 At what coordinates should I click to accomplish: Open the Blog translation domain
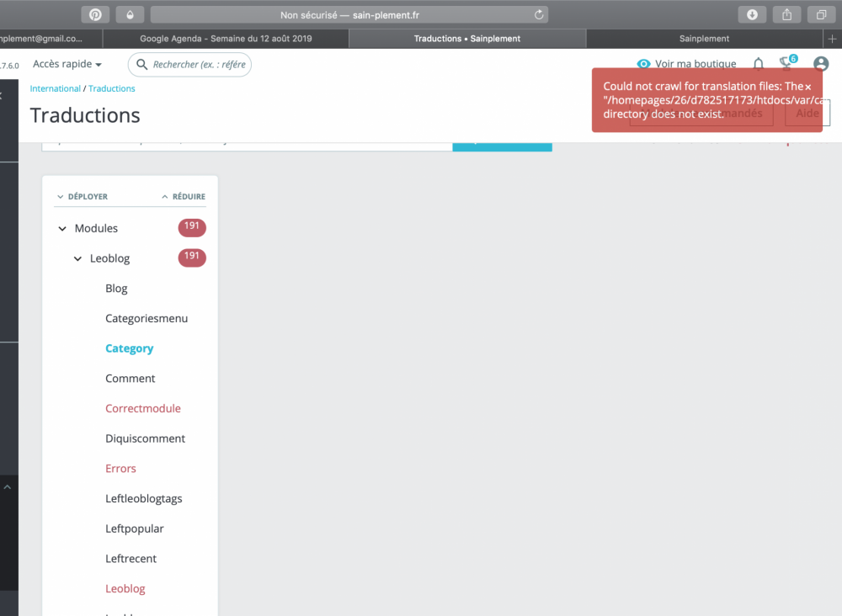[x=116, y=289]
